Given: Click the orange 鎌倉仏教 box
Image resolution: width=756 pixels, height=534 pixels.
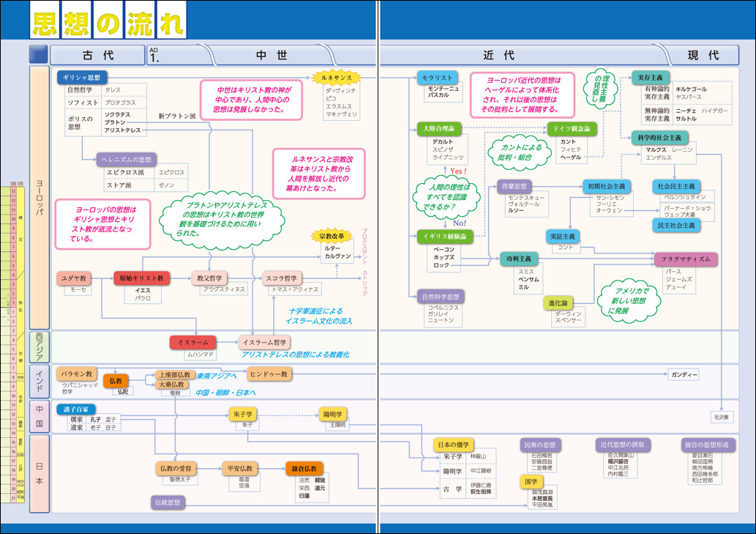Looking at the screenshot, I should pyautogui.click(x=304, y=468).
